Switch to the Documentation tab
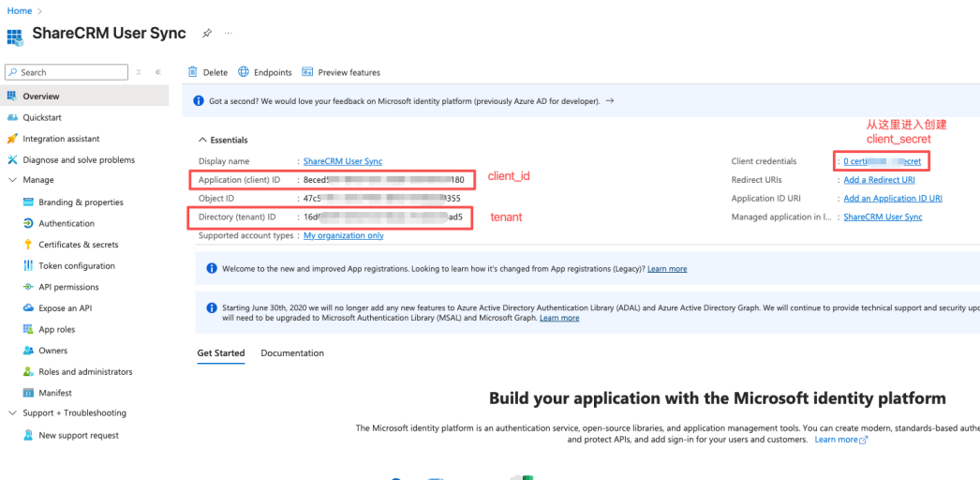980x480 pixels. 292,353
